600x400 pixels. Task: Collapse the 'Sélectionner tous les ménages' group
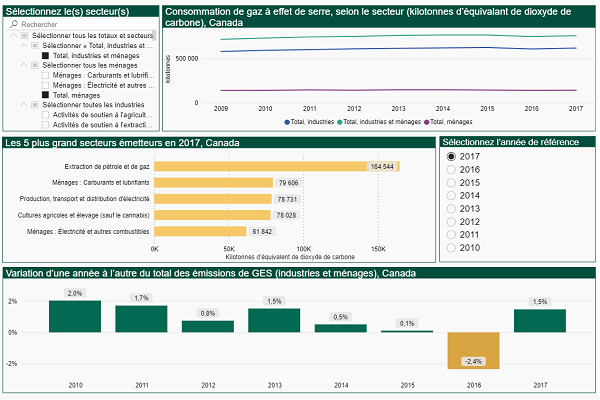tap(24, 65)
